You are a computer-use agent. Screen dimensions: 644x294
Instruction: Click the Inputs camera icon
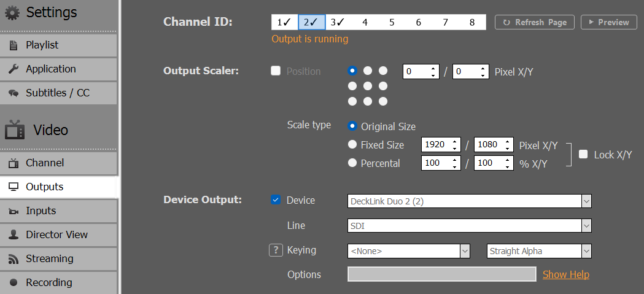[14, 211]
